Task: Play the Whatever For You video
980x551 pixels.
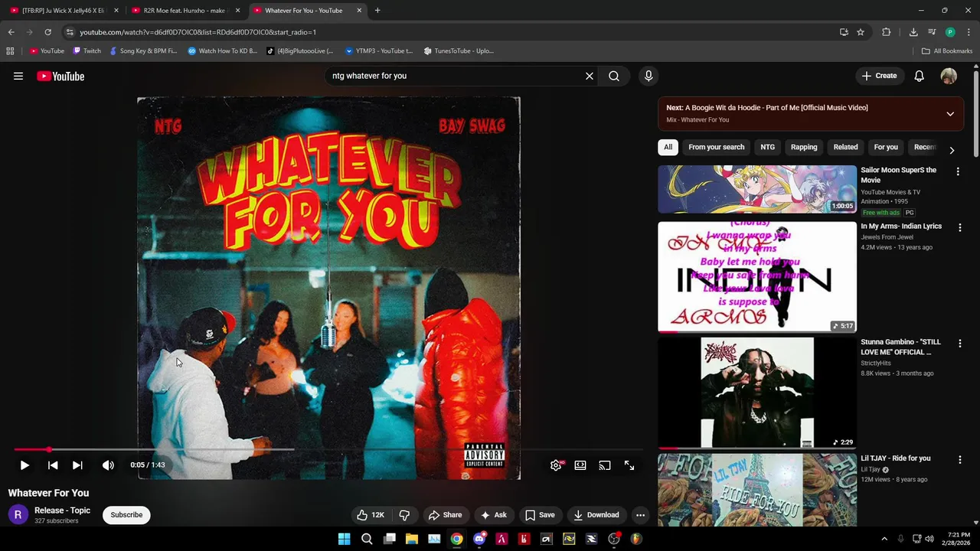Action: pyautogui.click(x=24, y=465)
